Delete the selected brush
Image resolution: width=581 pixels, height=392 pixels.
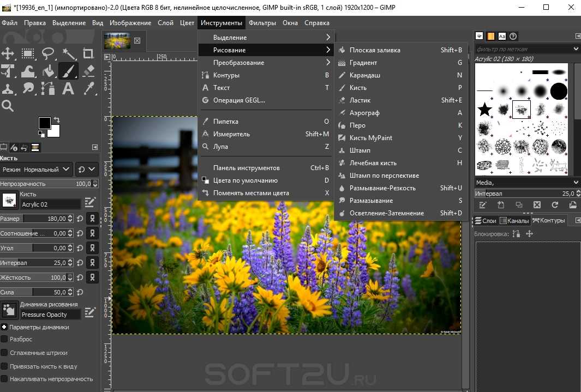pyautogui.click(x=537, y=204)
